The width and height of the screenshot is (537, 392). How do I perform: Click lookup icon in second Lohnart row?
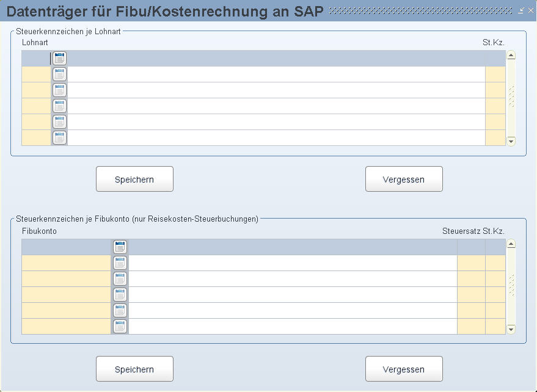click(x=59, y=74)
